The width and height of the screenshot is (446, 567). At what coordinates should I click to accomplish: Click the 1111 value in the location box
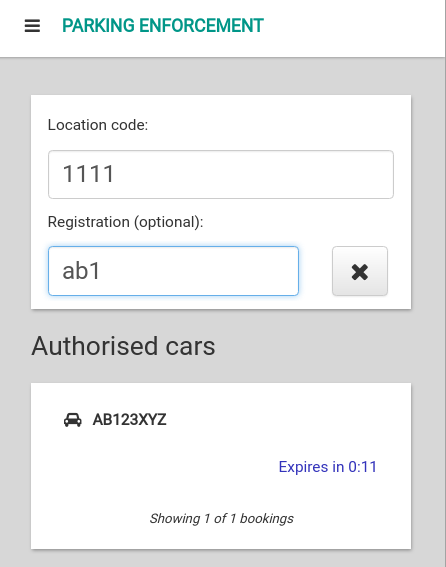(88, 174)
